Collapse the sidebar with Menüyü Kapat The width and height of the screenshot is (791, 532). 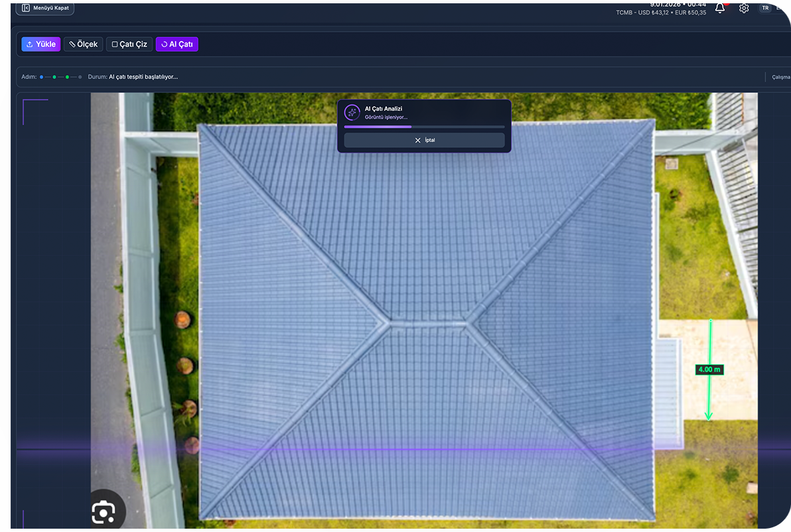[x=45, y=8]
